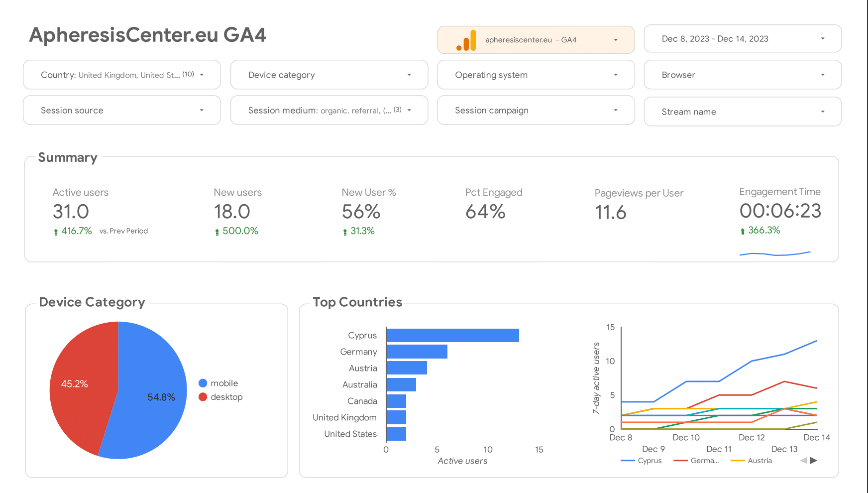Select the United Kingdom bar
The width and height of the screenshot is (868, 493).
coord(396,417)
